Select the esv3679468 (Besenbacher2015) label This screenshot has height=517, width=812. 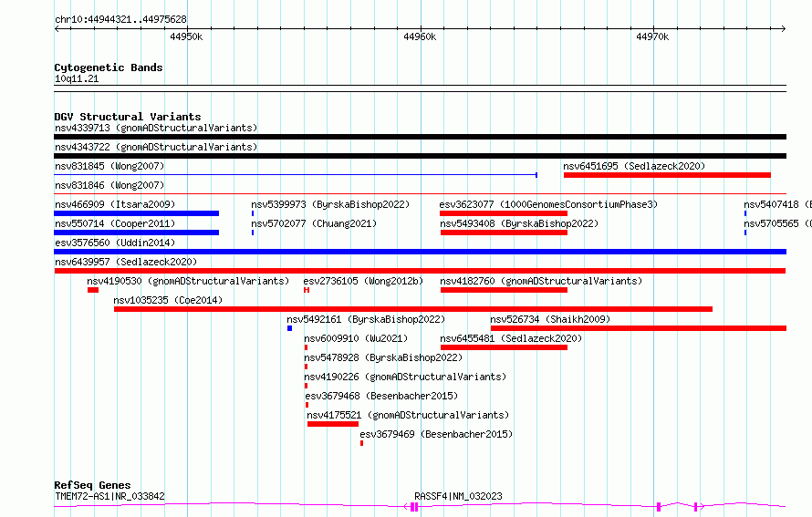tap(381, 396)
